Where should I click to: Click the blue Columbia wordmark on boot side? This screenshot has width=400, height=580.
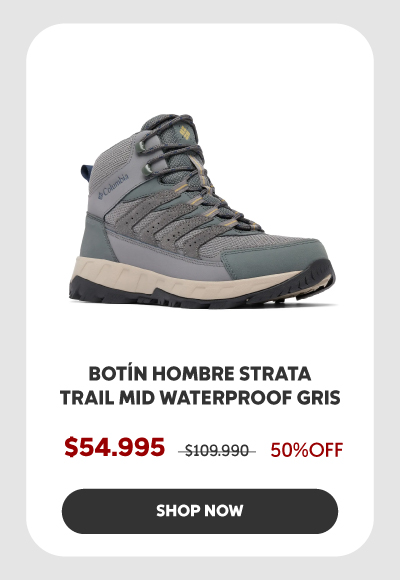click(113, 186)
